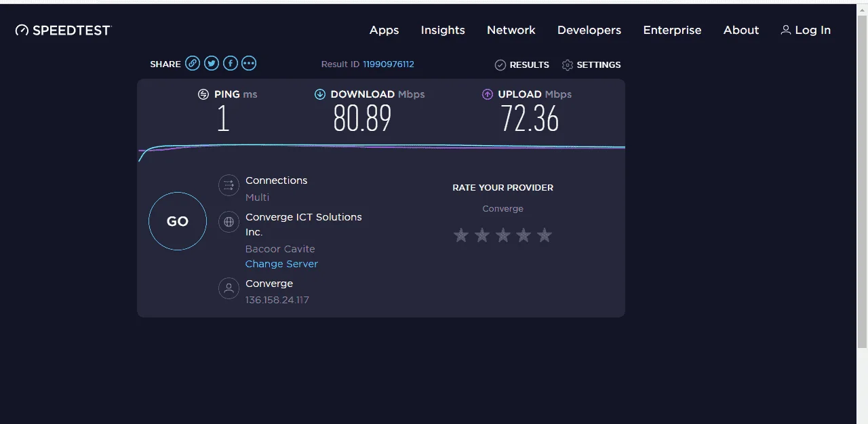Open the Speedtest logo home link
This screenshot has height=424, width=868.
tap(63, 30)
